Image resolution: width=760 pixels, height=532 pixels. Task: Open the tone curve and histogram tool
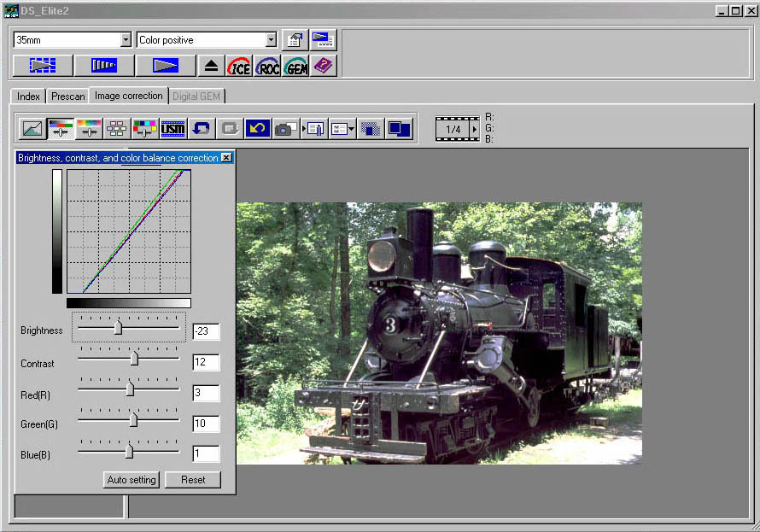(32, 129)
